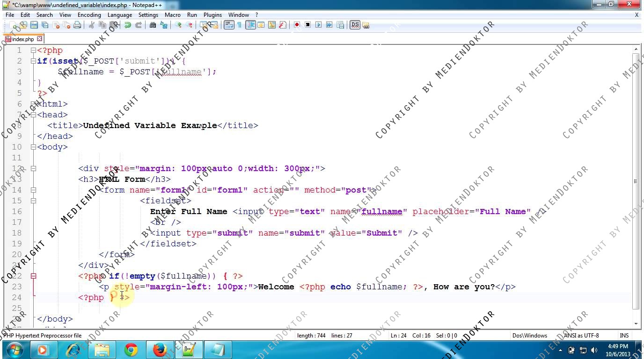The image size is (644, 359).
Task: Open Firefox from the taskbar
Action: coord(160,350)
